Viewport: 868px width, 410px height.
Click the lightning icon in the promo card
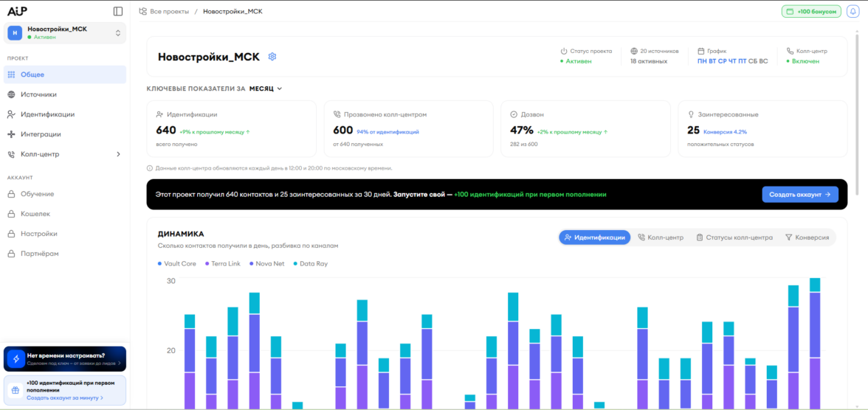pyautogui.click(x=15, y=358)
